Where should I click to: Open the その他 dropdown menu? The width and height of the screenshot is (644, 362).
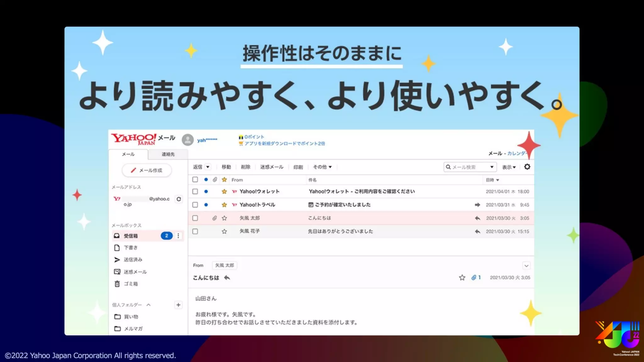click(x=322, y=167)
